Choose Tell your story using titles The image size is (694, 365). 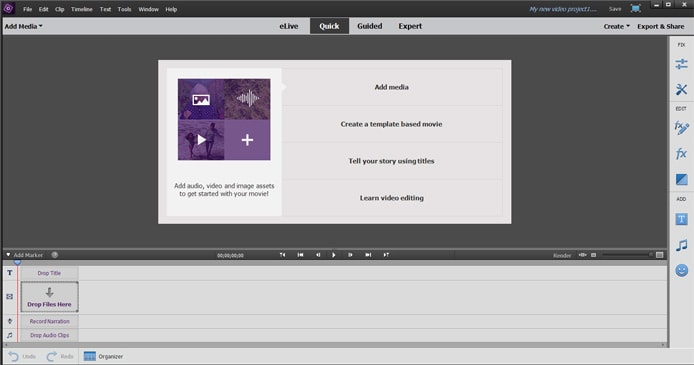click(x=392, y=161)
